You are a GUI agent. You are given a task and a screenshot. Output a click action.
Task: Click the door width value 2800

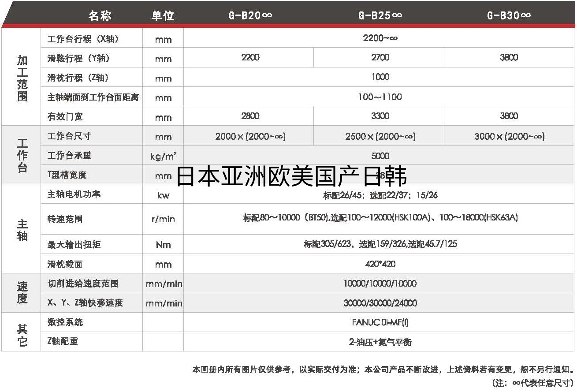pos(250,116)
